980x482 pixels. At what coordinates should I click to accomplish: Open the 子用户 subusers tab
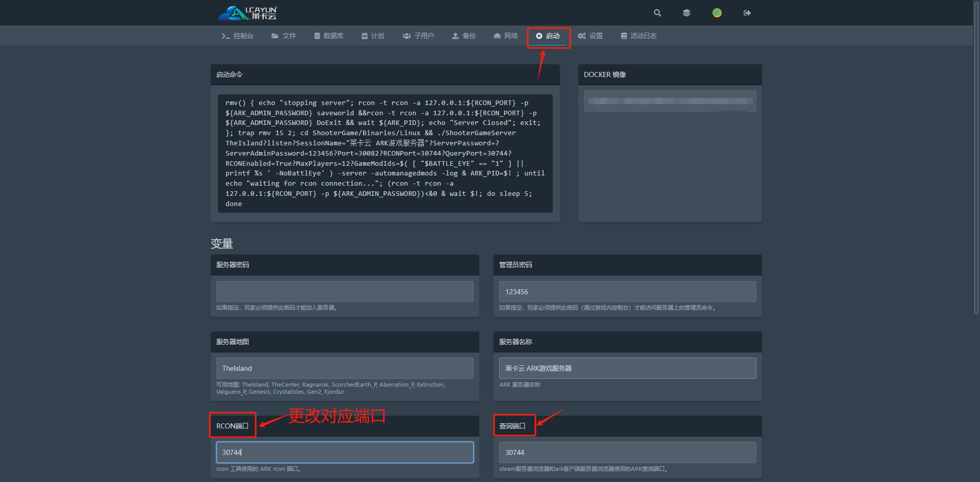[419, 36]
